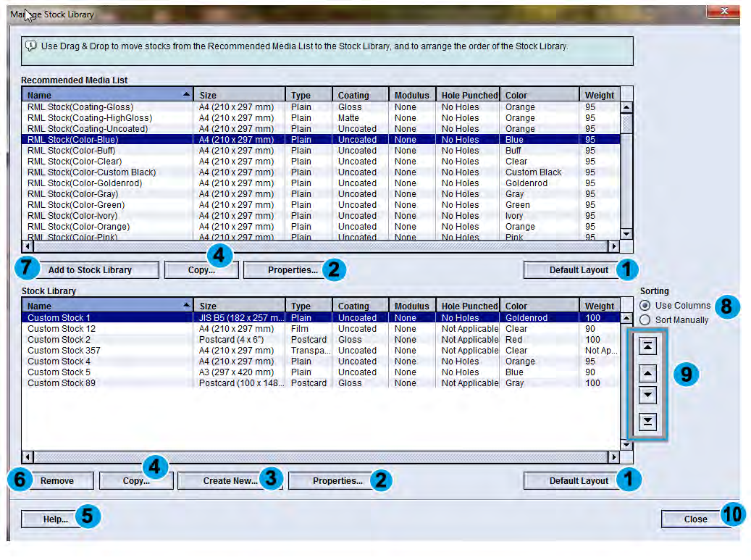Move selected stock to bottom of list
751x560 pixels.
pos(647,422)
